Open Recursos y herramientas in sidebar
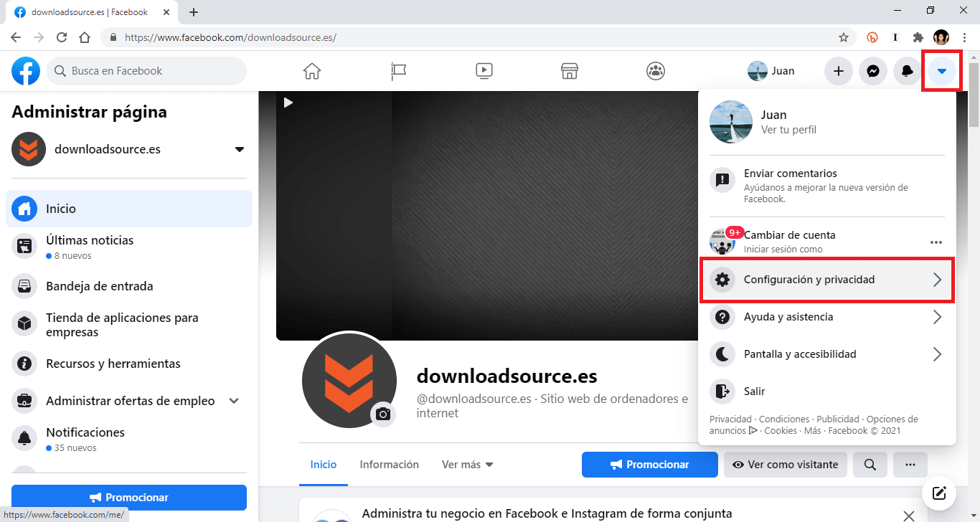Image resolution: width=980 pixels, height=522 pixels. 129,364
